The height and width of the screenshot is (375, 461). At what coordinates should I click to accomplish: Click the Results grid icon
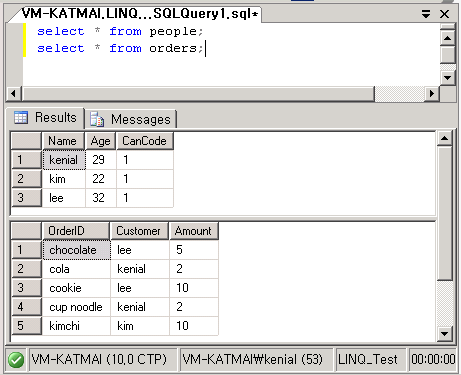point(21,118)
